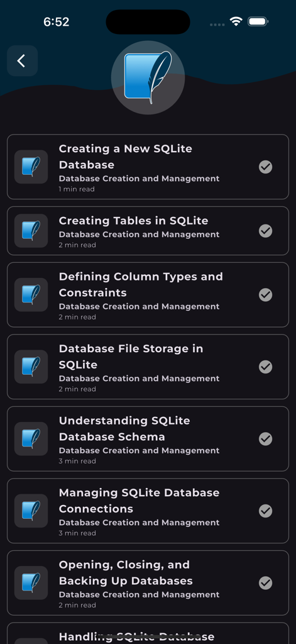
Task: Toggle checkmark for Creating a New SQLite Database
Action: coord(266,167)
